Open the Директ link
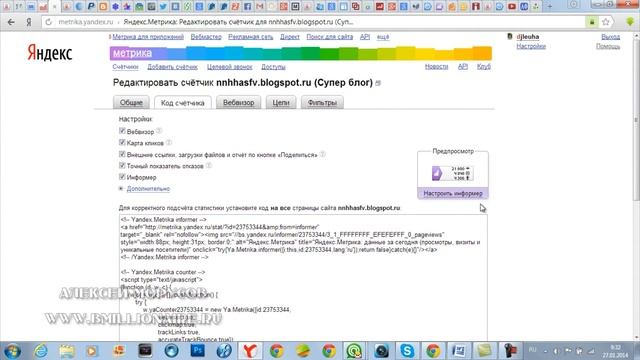 (290, 37)
